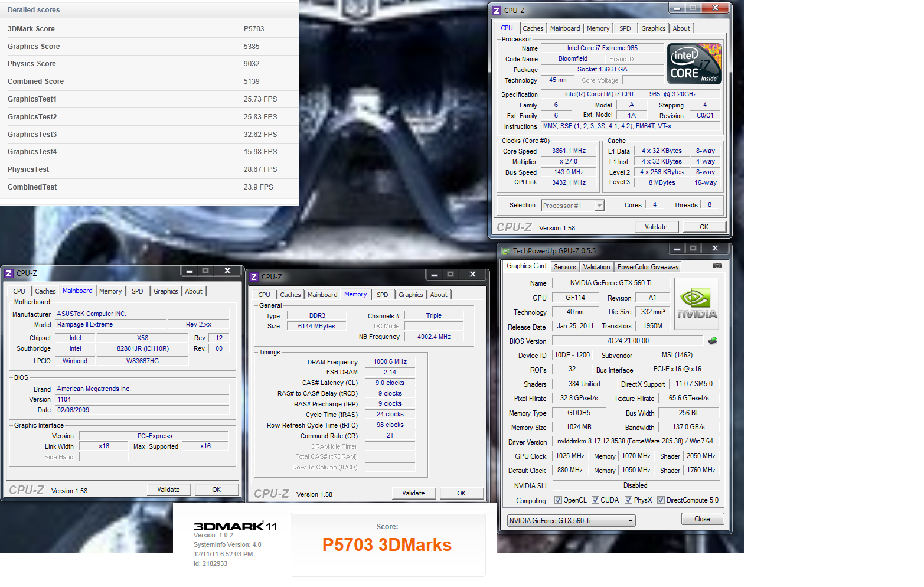Click the Combined Score value 5139

pos(252,81)
